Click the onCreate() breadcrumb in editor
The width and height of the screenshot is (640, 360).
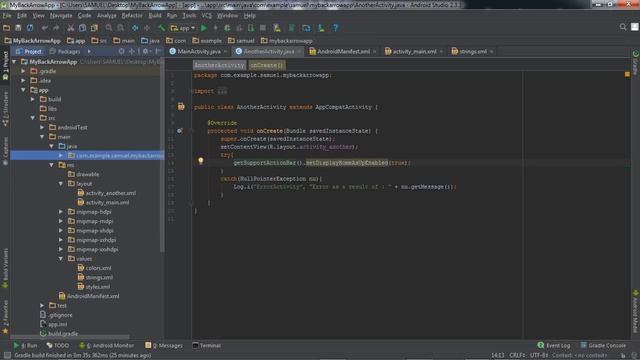[267, 65]
